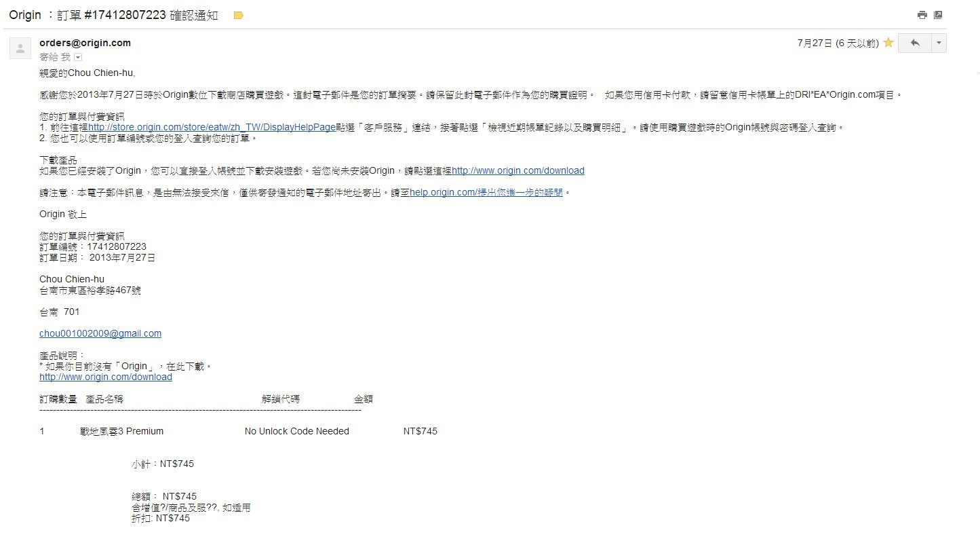The width and height of the screenshot is (980, 541).
Task: Click the 產品說明： heading
Action: [62, 355]
